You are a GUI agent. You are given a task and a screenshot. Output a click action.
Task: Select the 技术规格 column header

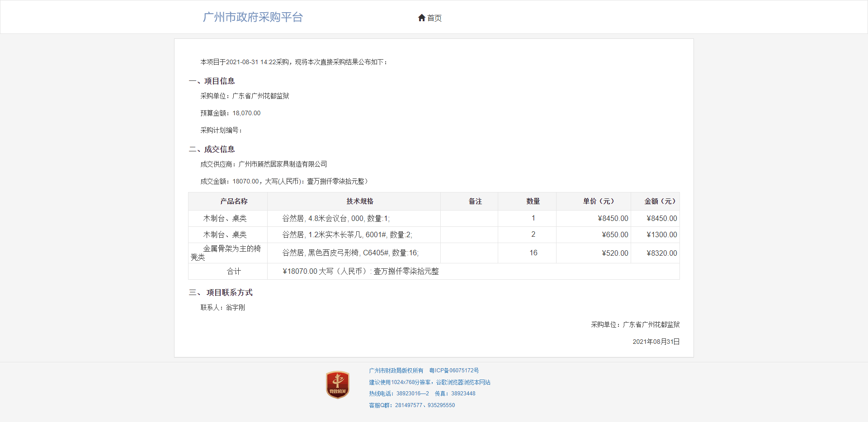[354, 201]
